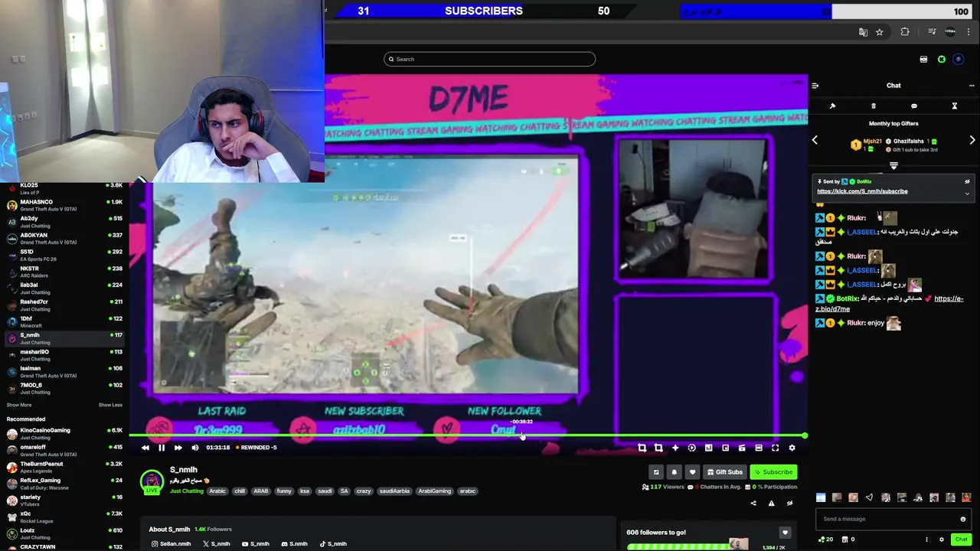Click the hourglass icon in chat toolbar
This screenshot has width=980, height=551.
(x=955, y=106)
